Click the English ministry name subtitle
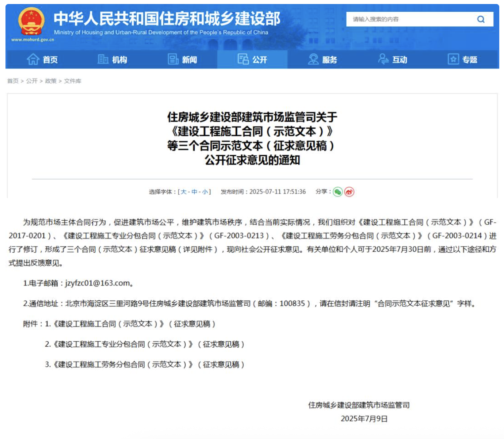Screen dimensions: 504x439 (x=161, y=33)
